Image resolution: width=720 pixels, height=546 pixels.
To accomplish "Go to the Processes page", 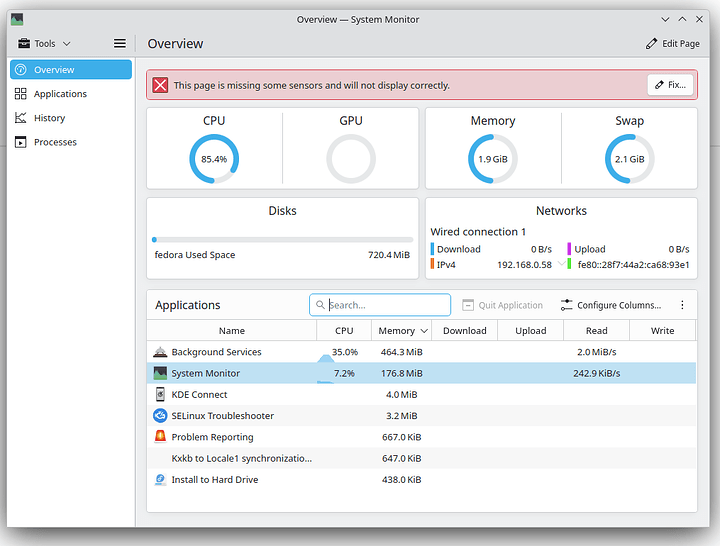I will tap(55, 142).
